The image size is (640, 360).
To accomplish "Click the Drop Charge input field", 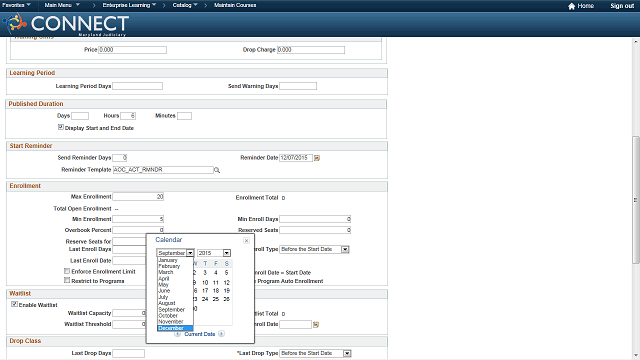I will (311, 50).
